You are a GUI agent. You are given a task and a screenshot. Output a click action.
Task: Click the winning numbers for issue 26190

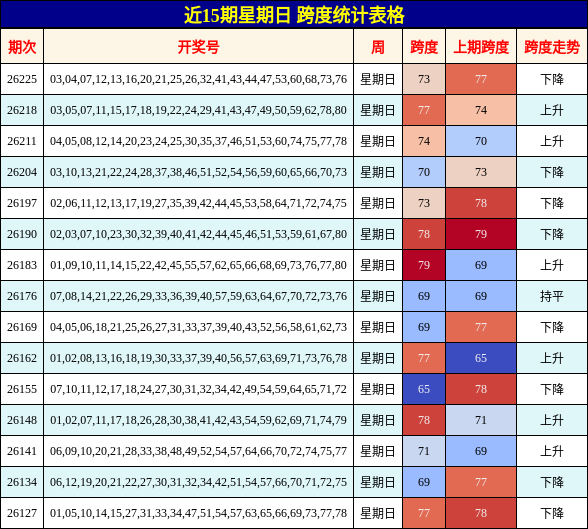[x=198, y=234]
